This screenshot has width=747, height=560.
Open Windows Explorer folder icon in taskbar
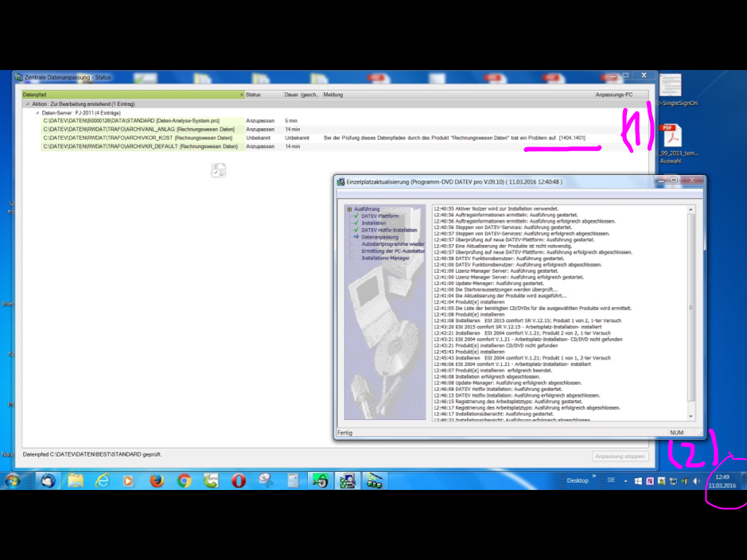tap(75, 480)
